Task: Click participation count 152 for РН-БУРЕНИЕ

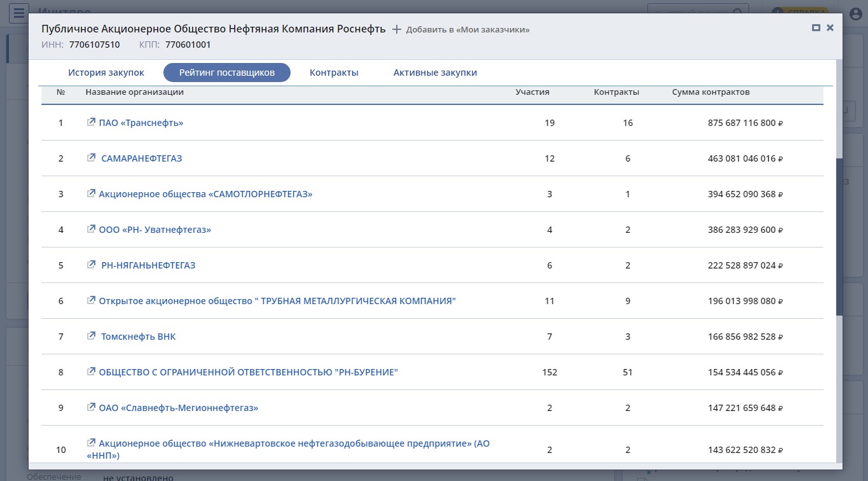Action: coord(549,372)
